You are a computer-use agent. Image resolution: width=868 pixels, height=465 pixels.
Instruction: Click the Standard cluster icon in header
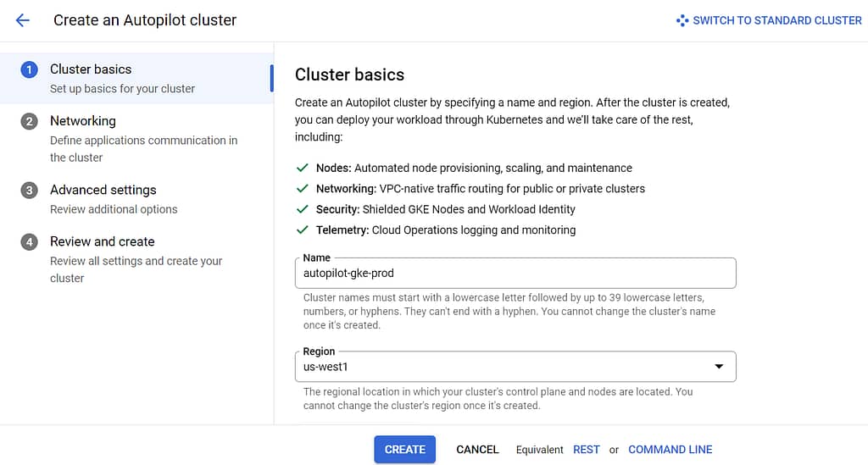coord(682,20)
